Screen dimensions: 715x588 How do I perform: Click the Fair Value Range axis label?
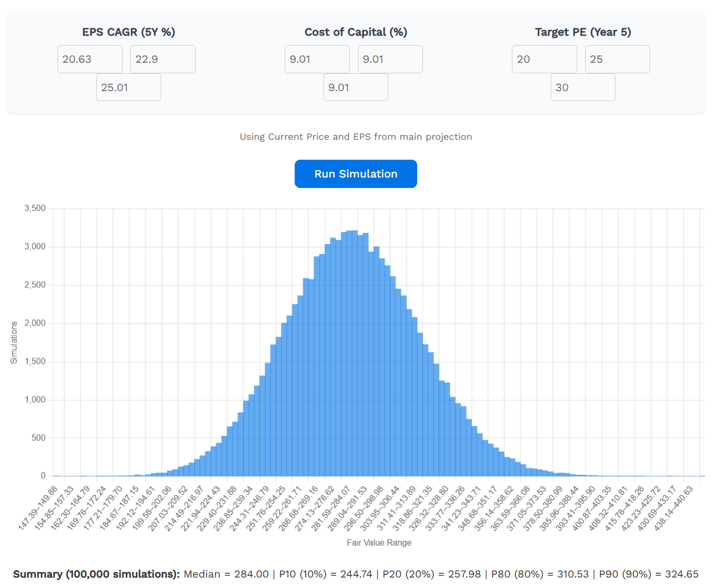pyautogui.click(x=378, y=542)
